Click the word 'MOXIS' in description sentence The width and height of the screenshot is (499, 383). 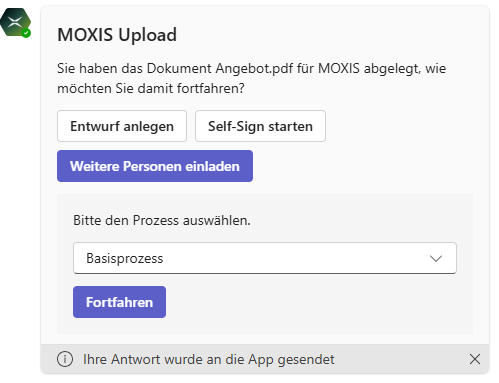coord(339,68)
